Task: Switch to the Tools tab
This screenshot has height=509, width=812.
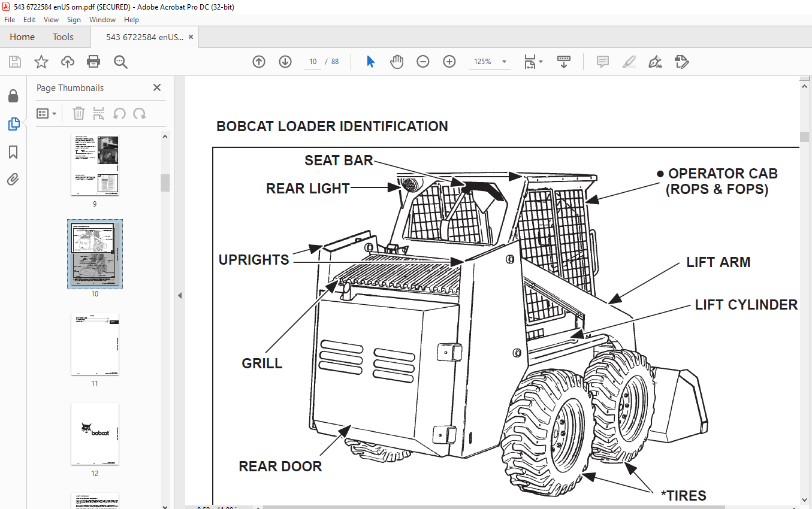Action: pyautogui.click(x=63, y=37)
